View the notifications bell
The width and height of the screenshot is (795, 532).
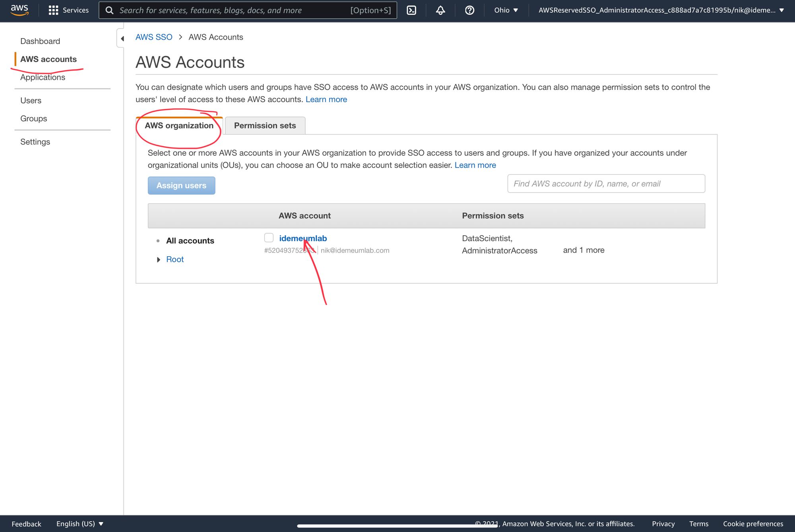[x=440, y=10]
